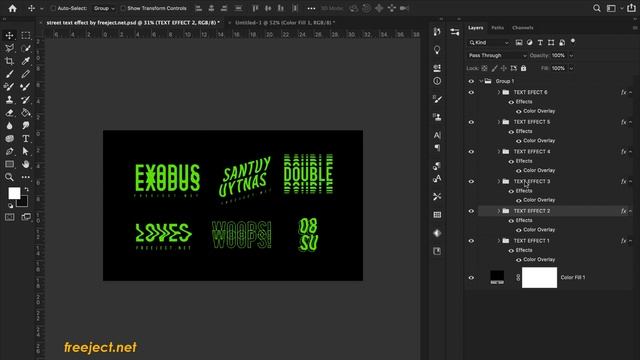640x360 pixels.
Task: Select the Rectangular Marquee tool
Action: point(26,36)
